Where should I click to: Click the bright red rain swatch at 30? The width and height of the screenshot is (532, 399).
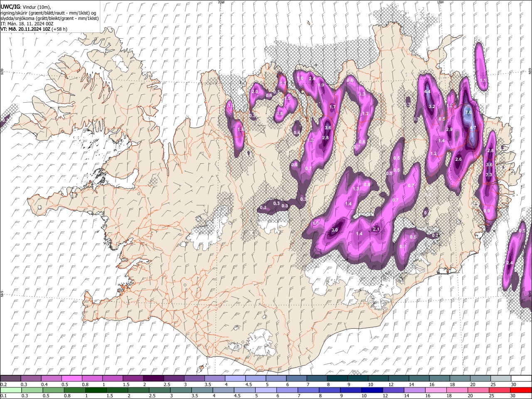click(x=521, y=390)
